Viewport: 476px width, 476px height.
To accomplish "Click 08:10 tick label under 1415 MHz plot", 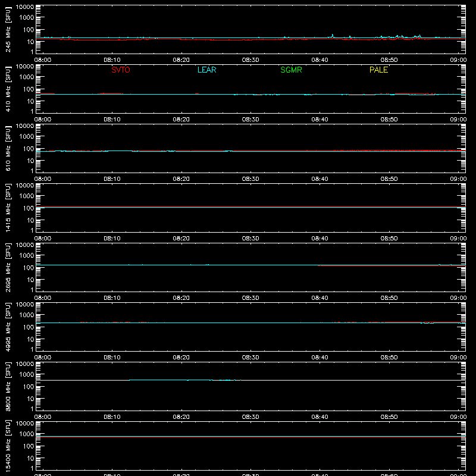I will click(x=112, y=239).
